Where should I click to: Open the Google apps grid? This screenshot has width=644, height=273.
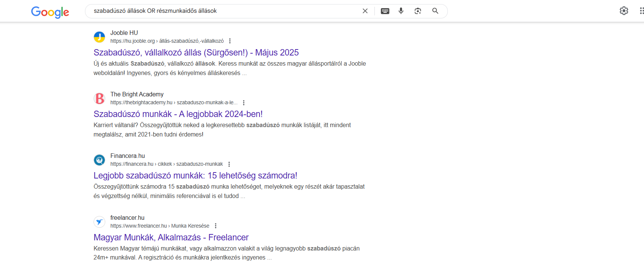pos(641,11)
